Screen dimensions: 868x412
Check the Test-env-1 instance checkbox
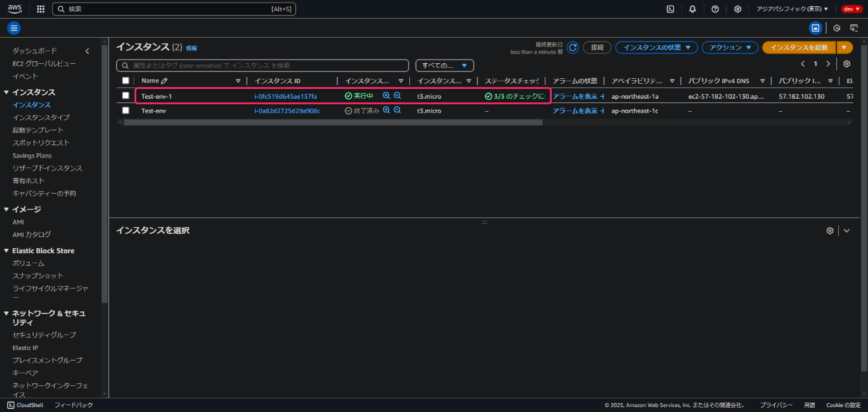[126, 96]
